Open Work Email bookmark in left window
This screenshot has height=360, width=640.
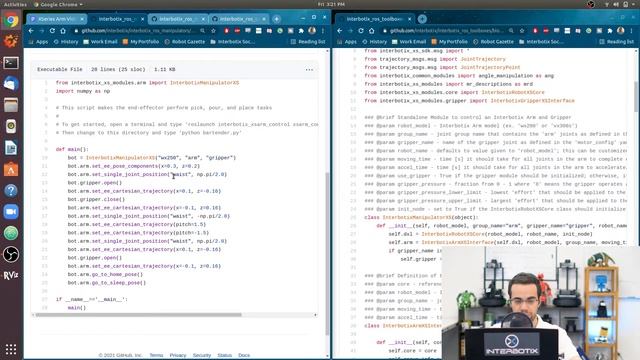100,42
